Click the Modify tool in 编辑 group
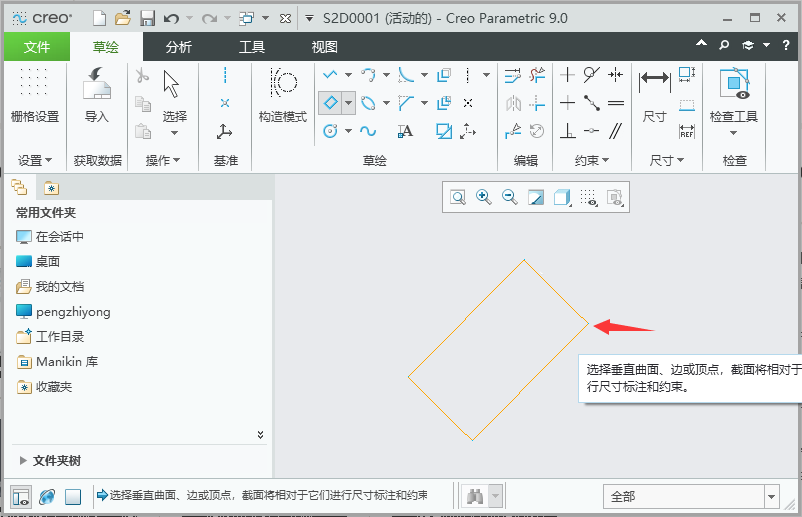802x517 pixels. pos(513,75)
